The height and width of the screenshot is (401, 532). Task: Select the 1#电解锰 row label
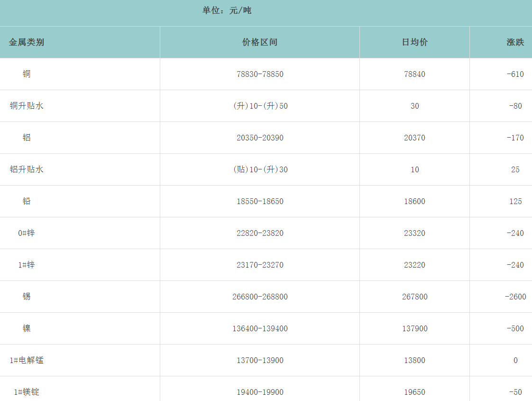[27, 360]
